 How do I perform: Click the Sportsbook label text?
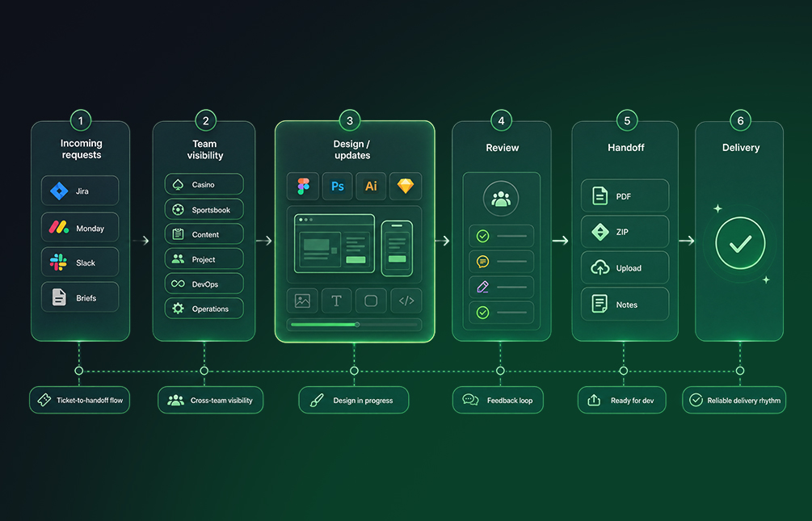pos(211,210)
